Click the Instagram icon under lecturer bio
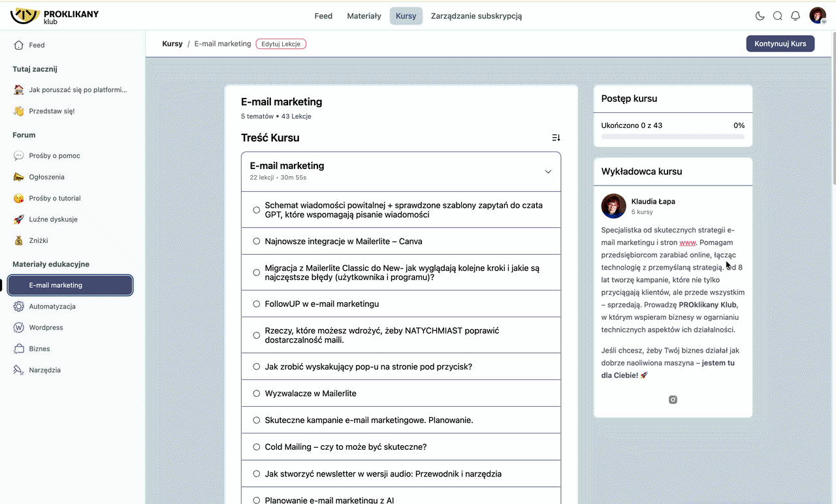This screenshot has height=504, width=836. point(673,400)
